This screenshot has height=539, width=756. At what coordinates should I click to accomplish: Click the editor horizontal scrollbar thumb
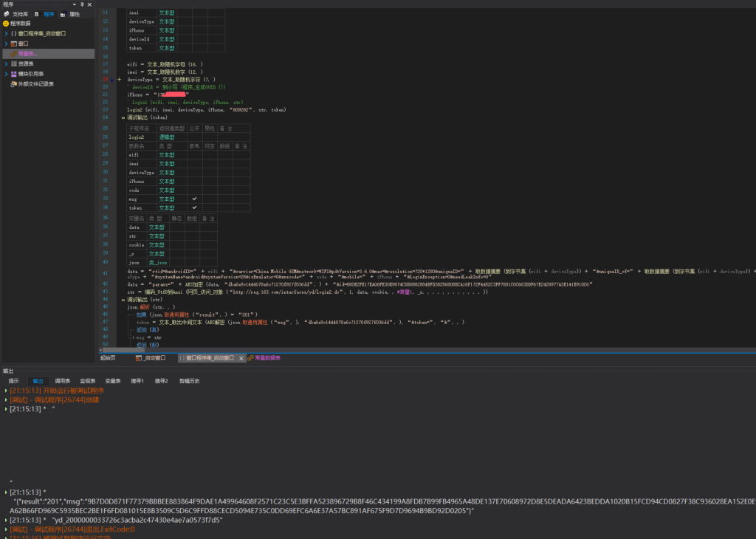point(123,351)
